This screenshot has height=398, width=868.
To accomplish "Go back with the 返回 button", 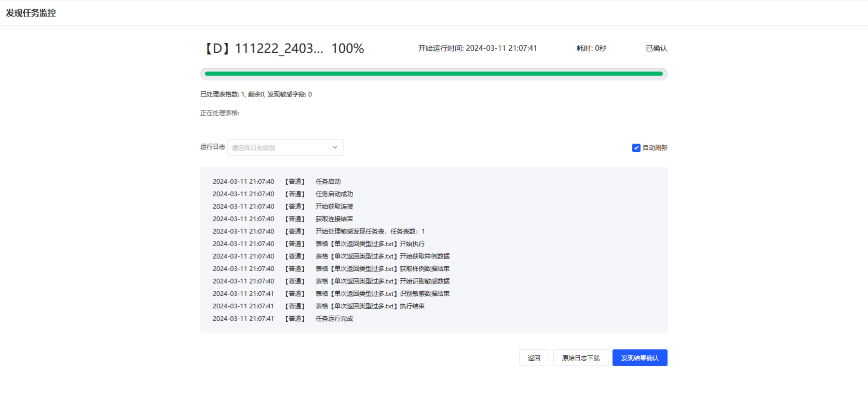I will pyautogui.click(x=534, y=358).
